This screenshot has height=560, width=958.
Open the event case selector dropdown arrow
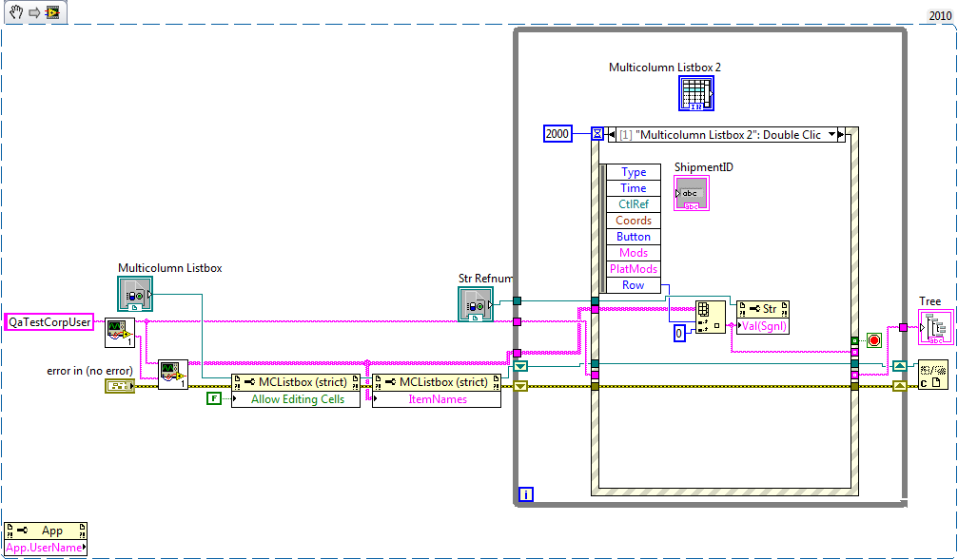pyautogui.click(x=839, y=135)
